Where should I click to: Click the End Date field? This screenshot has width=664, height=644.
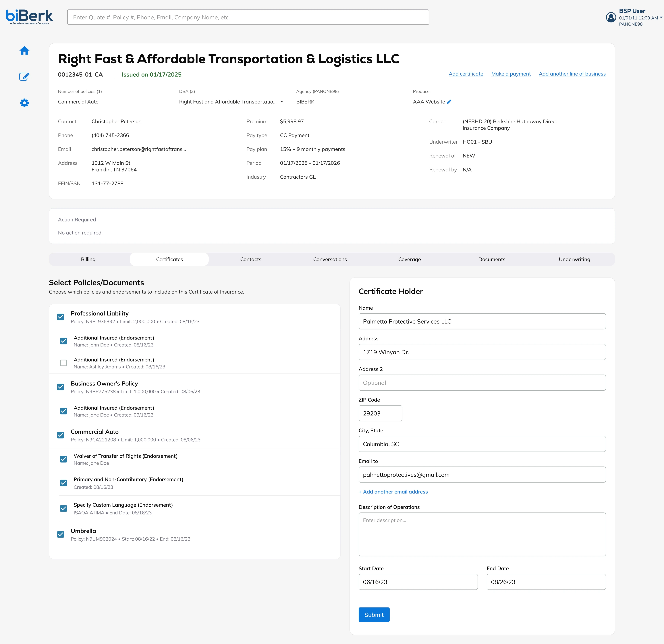[x=546, y=582]
